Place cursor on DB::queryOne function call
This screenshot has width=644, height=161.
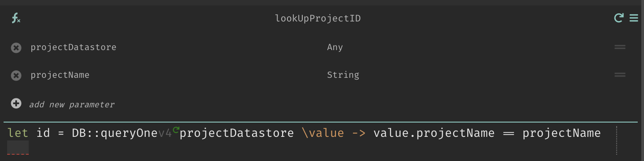coord(115,133)
